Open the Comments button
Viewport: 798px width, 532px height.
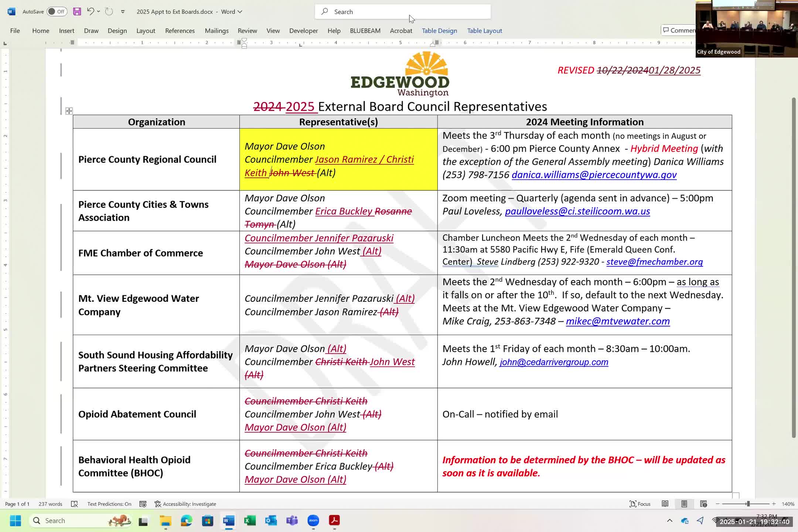(x=679, y=30)
